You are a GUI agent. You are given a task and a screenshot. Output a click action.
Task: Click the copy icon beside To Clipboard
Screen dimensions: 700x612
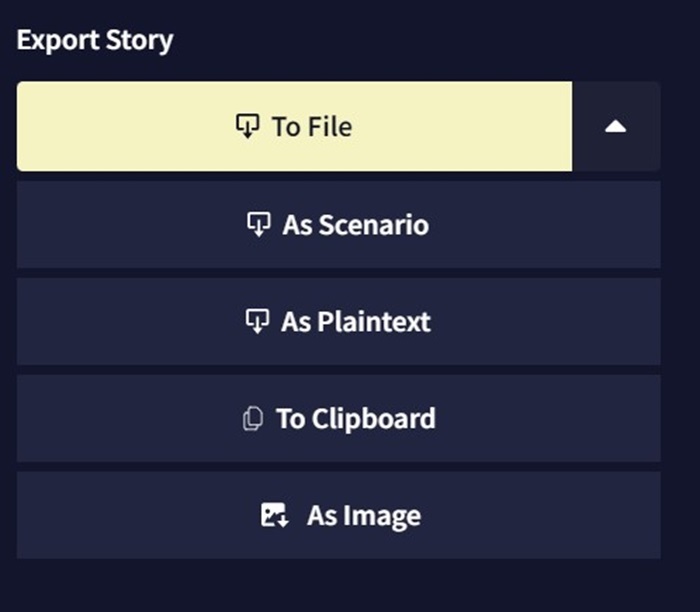point(252,419)
